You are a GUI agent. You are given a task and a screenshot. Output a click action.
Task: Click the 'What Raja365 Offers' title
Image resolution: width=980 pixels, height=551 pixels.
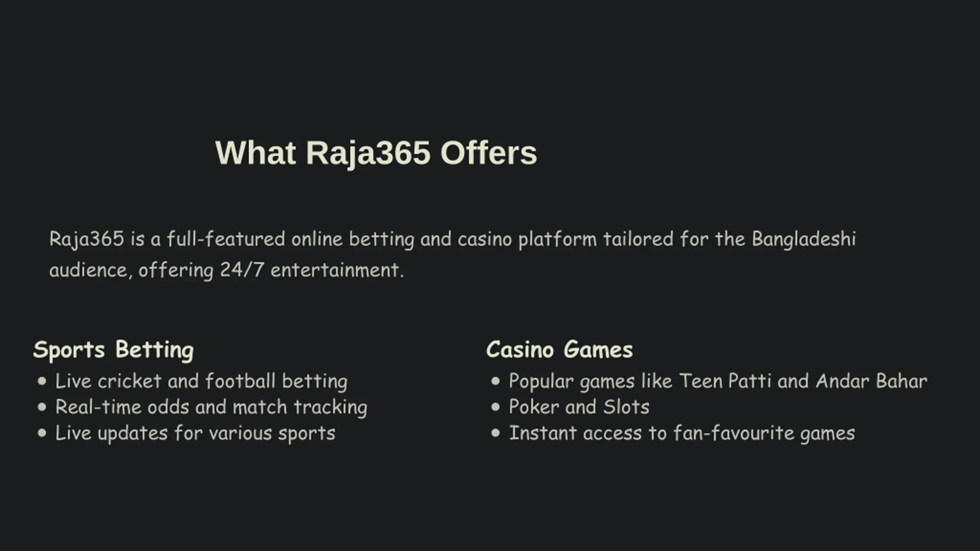point(376,153)
